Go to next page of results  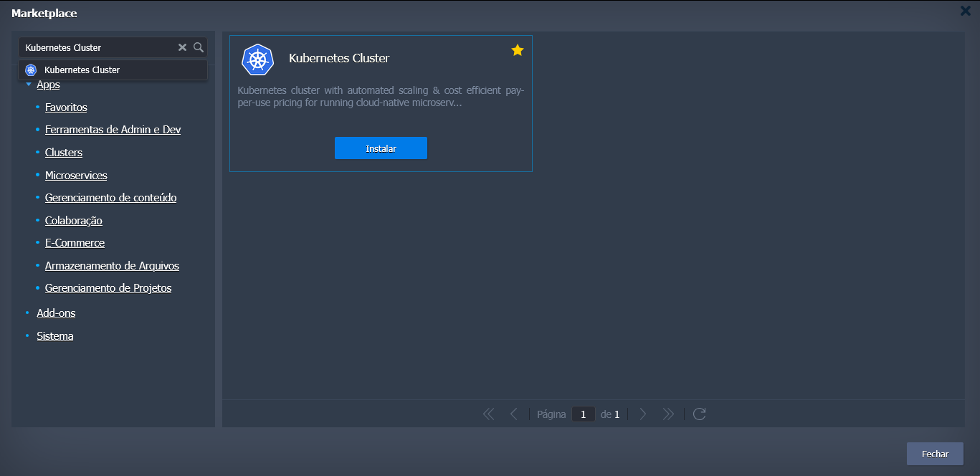(643, 414)
